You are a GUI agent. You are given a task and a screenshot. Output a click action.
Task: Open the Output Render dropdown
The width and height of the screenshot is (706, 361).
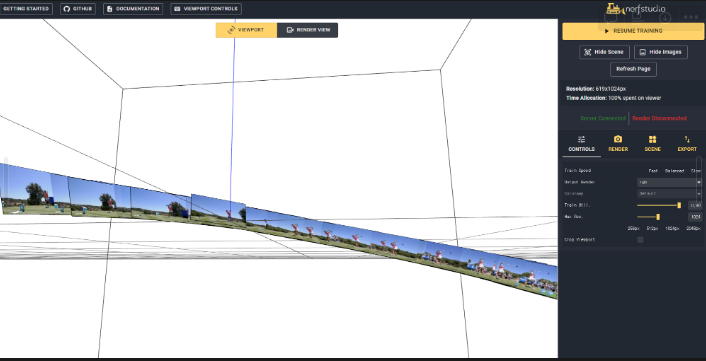pos(669,182)
